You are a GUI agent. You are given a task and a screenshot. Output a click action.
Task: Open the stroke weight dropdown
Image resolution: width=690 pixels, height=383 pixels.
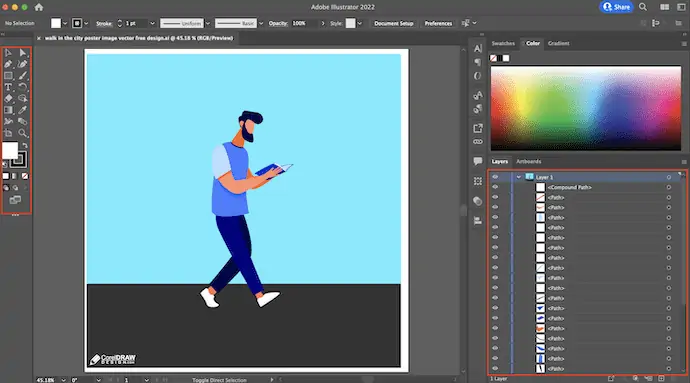coord(152,23)
